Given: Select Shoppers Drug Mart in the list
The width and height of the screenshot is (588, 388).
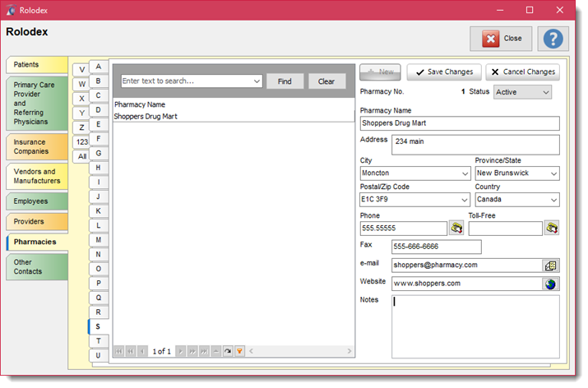Looking at the screenshot, I should pyautogui.click(x=146, y=117).
